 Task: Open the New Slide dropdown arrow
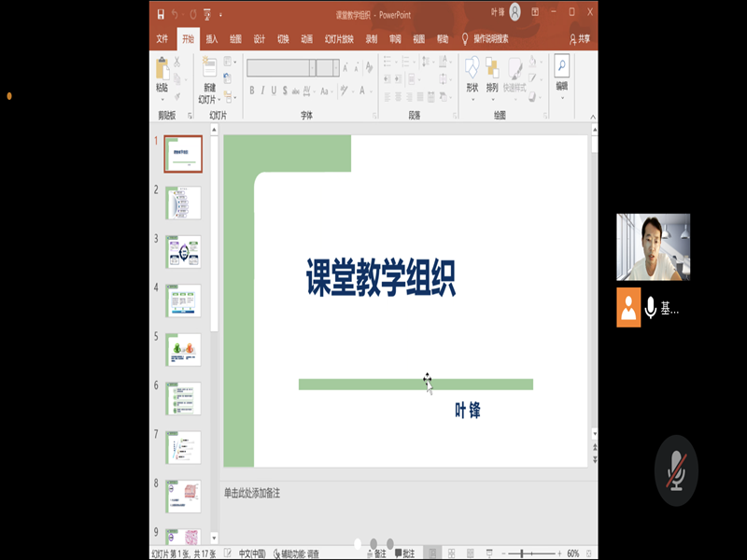(x=207, y=99)
